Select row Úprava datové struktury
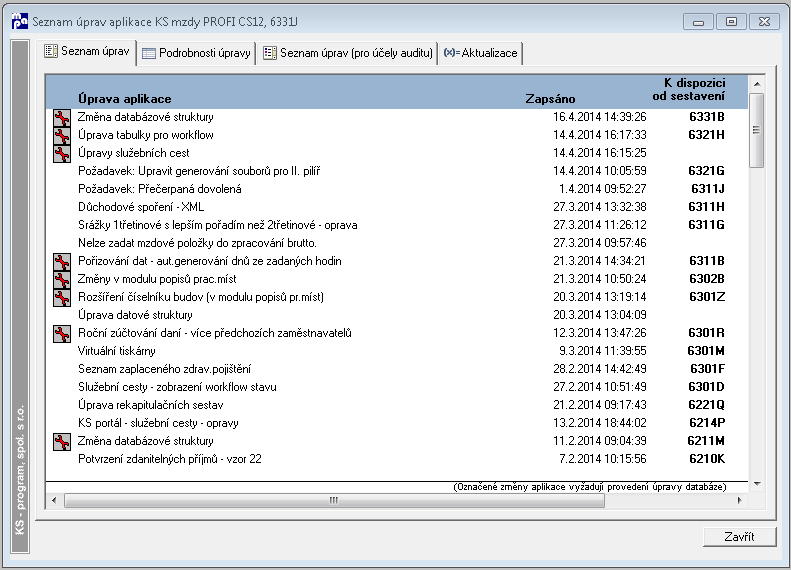 pyautogui.click(x=397, y=315)
